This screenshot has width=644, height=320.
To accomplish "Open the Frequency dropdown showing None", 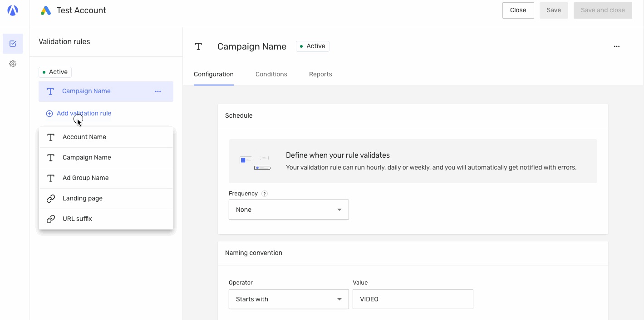I will [289, 210].
